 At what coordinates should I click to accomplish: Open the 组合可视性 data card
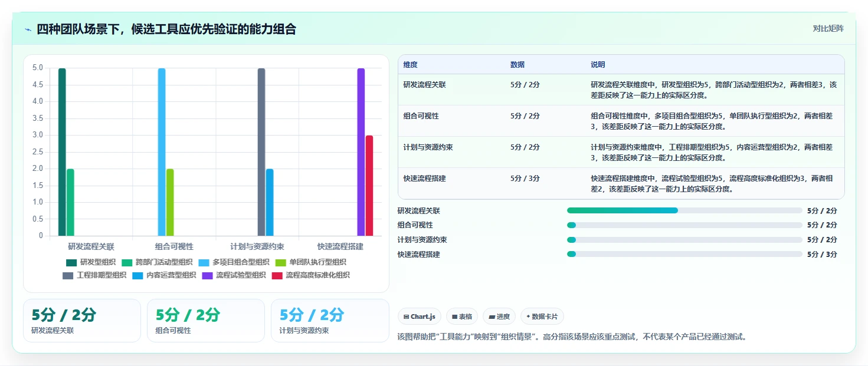tap(206, 321)
